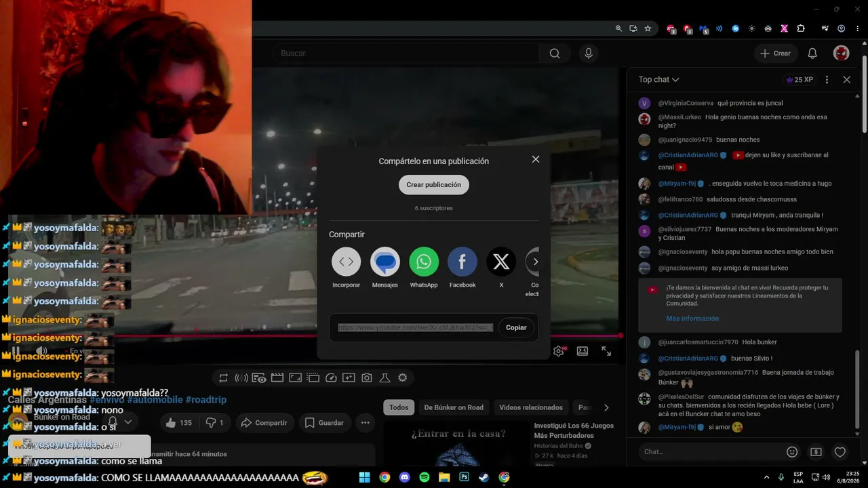Close the live chat panel
The height and width of the screenshot is (488, 868).
[847, 79]
